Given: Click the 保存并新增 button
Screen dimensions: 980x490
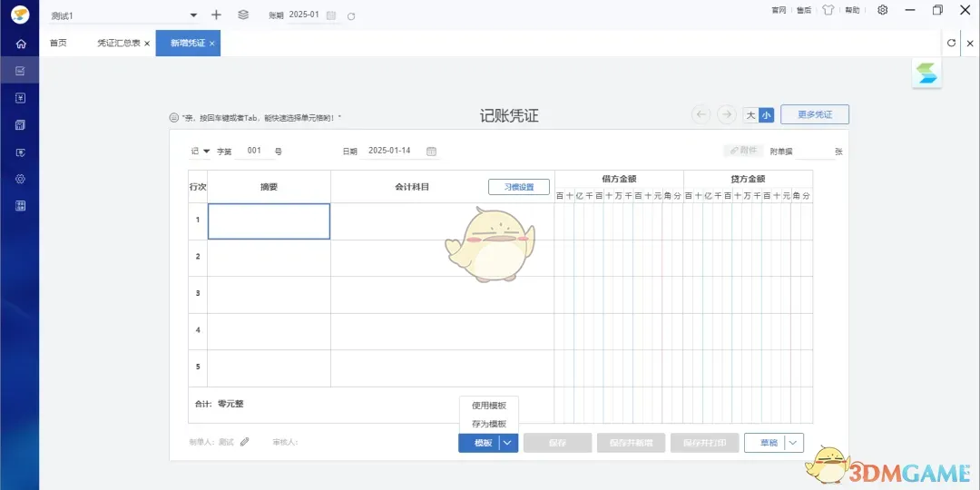Looking at the screenshot, I should (x=632, y=443).
